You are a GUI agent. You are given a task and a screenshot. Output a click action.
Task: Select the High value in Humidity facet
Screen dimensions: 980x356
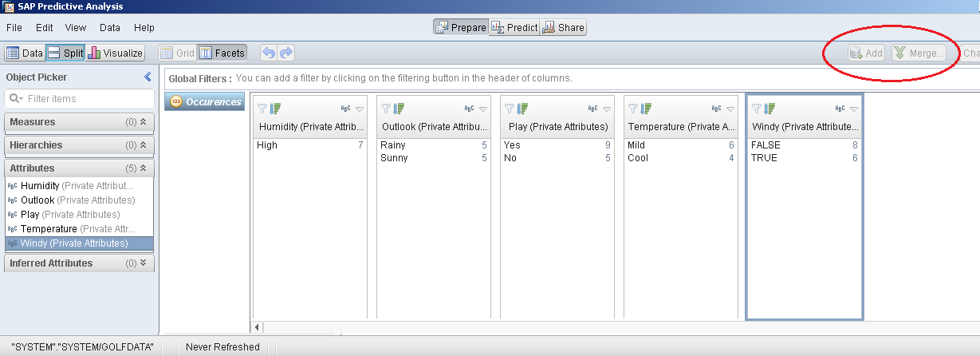309,145
